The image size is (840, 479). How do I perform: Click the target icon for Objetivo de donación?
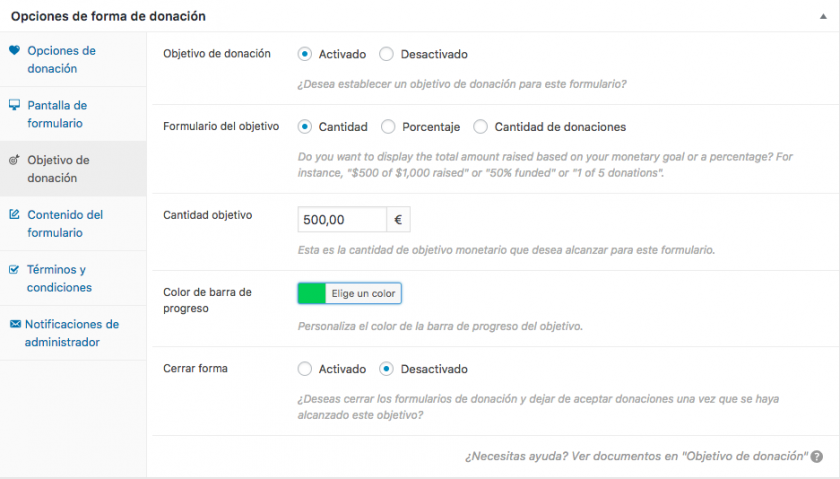(14, 160)
